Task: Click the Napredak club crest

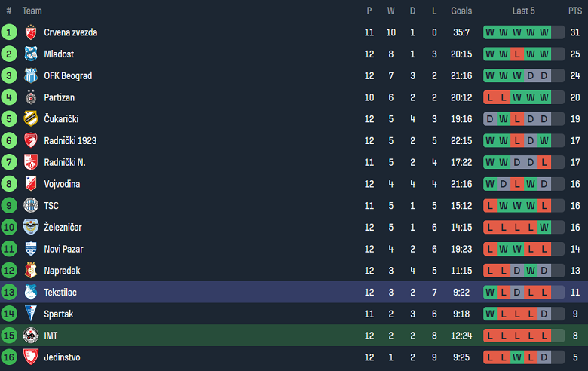Action: click(x=31, y=271)
